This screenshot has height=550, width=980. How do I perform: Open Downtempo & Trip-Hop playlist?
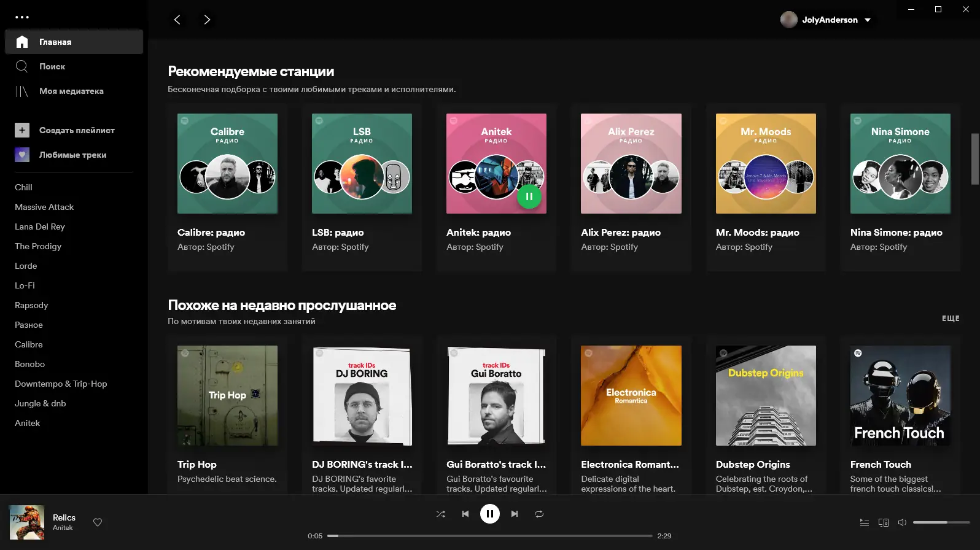[61, 384]
